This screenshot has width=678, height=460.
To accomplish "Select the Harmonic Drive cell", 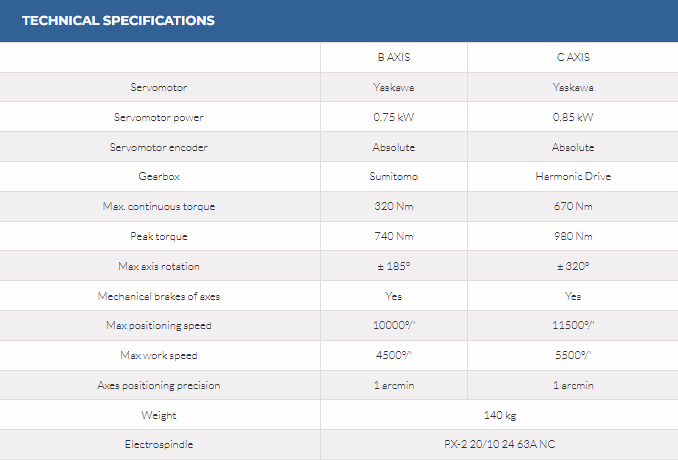I will [x=572, y=177].
